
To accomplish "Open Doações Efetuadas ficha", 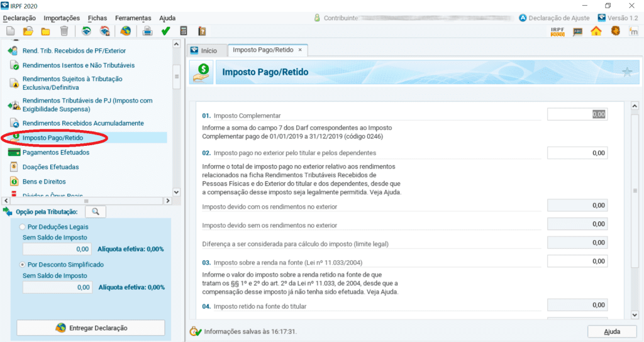I will [50, 167].
